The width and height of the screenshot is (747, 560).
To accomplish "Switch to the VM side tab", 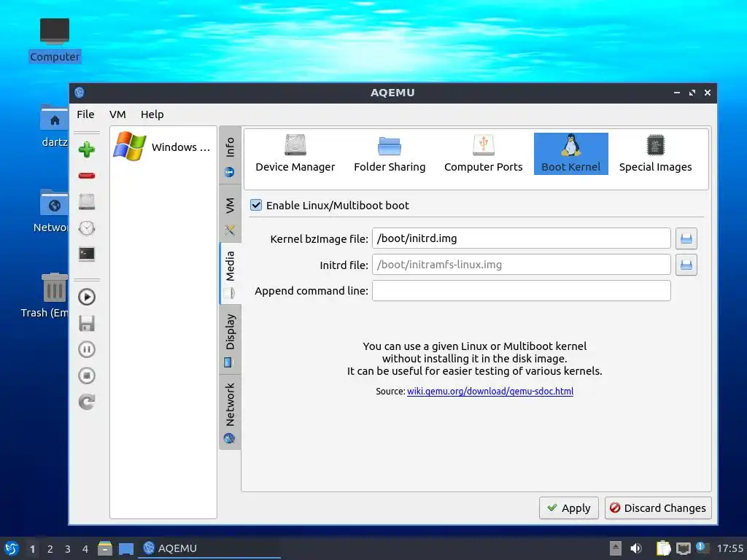I will point(230,215).
